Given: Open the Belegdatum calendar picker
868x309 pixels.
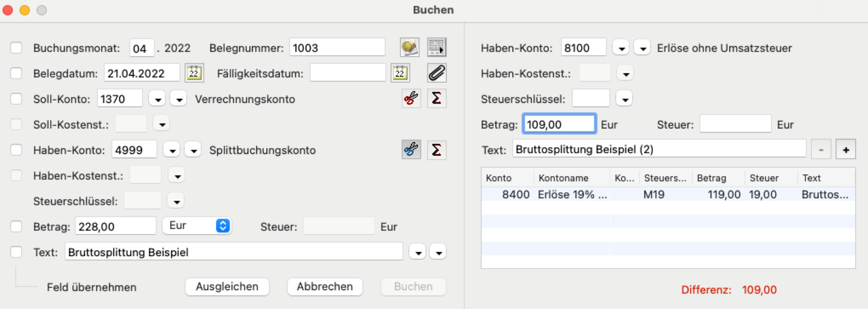Looking at the screenshot, I should [x=194, y=73].
